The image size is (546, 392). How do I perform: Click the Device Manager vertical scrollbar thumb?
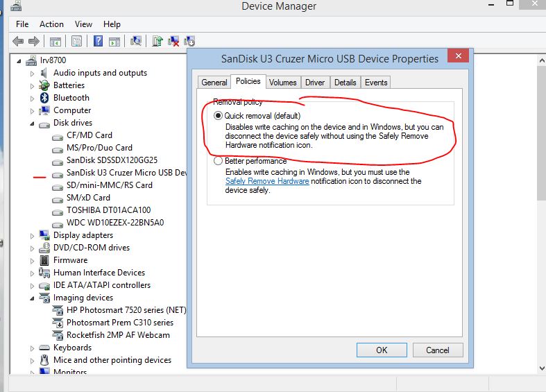[542, 133]
